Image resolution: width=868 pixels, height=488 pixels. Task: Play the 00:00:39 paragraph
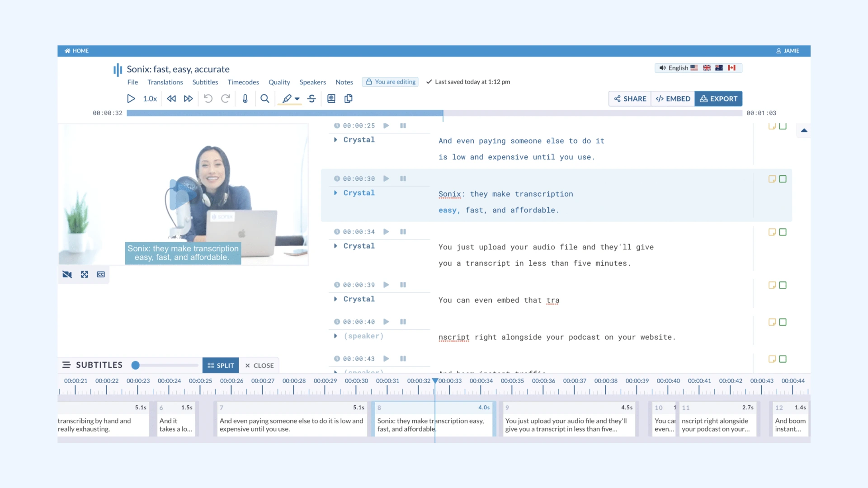tap(386, 285)
